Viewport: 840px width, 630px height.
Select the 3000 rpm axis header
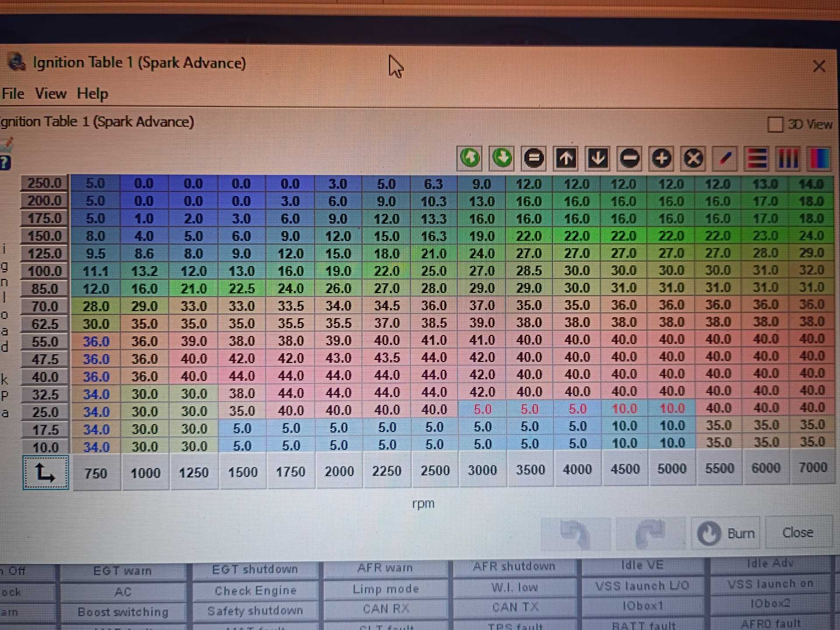[x=483, y=470]
